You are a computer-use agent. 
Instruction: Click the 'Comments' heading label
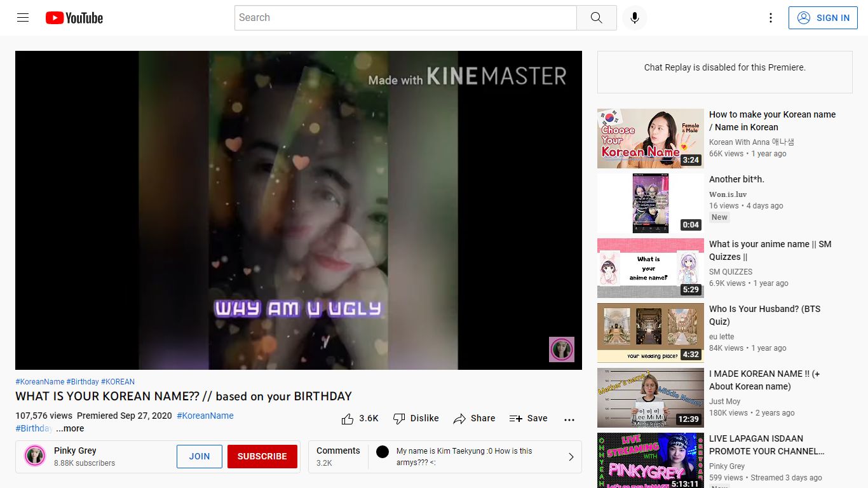338,451
